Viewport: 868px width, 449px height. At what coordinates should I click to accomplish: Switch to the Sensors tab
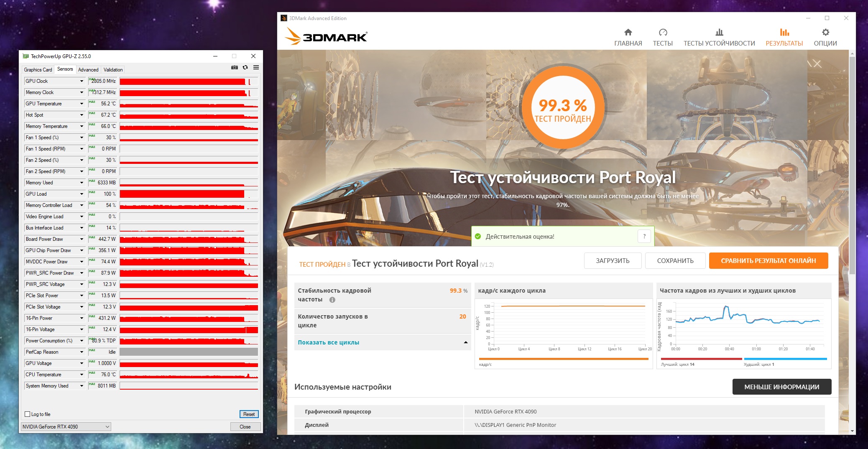tap(65, 69)
